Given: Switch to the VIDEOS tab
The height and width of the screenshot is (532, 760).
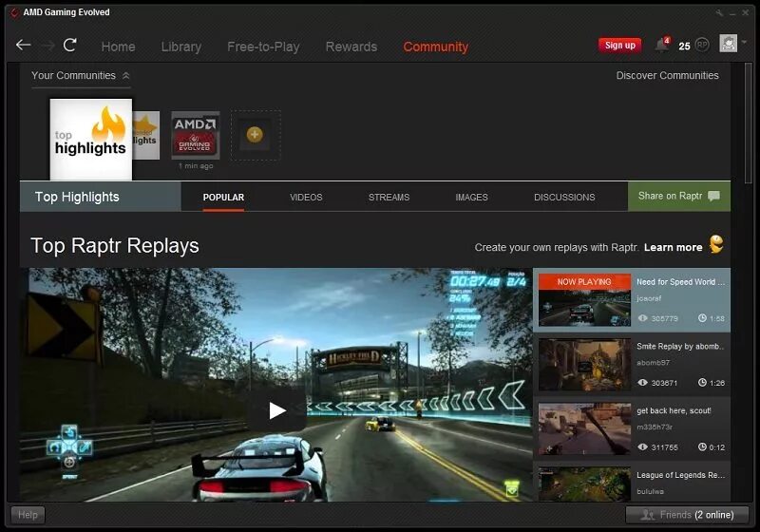Looking at the screenshot, I should 306,198.
